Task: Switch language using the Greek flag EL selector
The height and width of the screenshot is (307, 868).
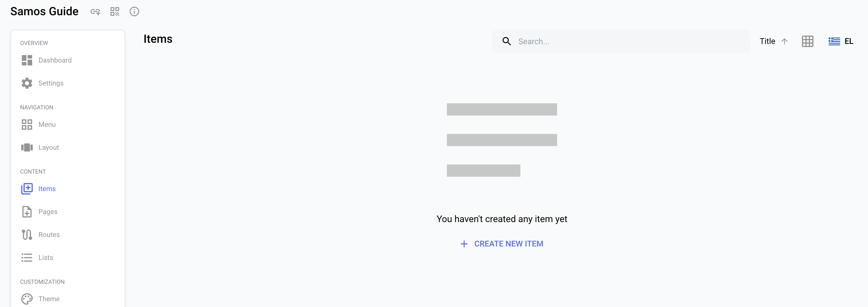Action: [x=841, y=41]
